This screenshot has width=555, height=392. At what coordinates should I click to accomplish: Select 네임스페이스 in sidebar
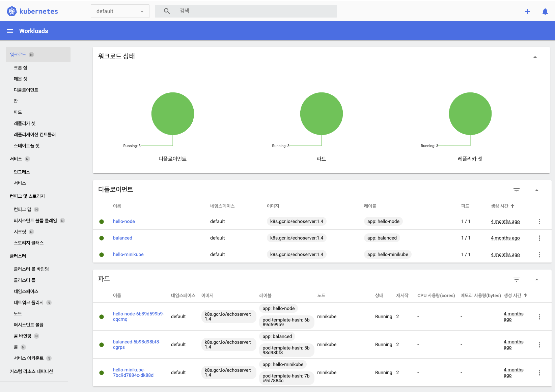click(x=26, y=291)
